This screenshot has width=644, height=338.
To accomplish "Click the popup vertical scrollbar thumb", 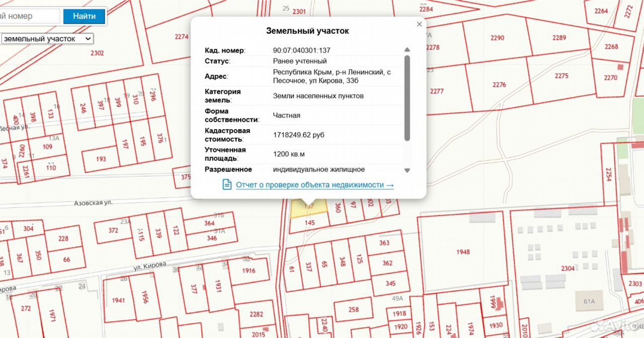I will [x=407, y=98].
